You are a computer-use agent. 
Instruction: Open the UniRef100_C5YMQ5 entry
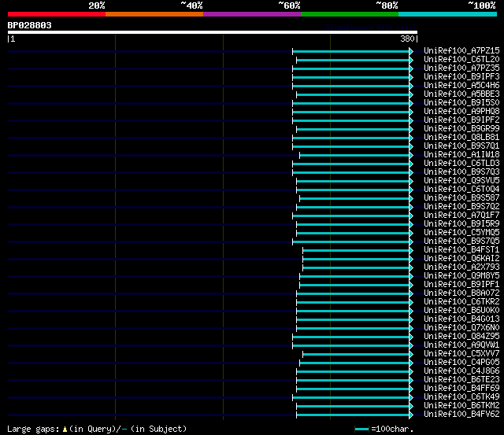click(461, 233)
